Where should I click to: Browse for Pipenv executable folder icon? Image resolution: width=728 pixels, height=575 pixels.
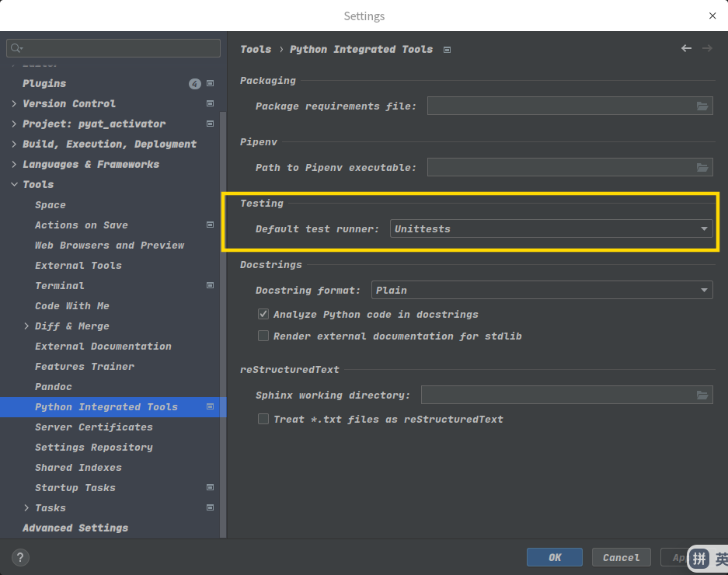702,167
